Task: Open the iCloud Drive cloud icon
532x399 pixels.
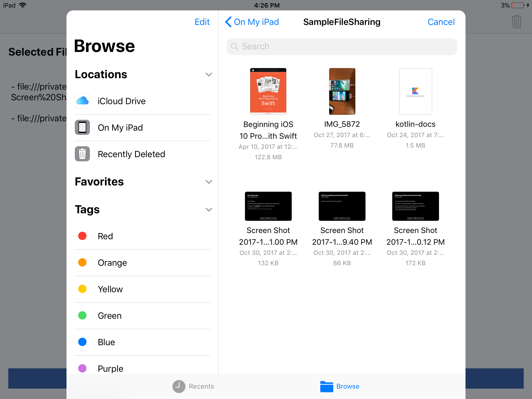Action: point(82,101)
